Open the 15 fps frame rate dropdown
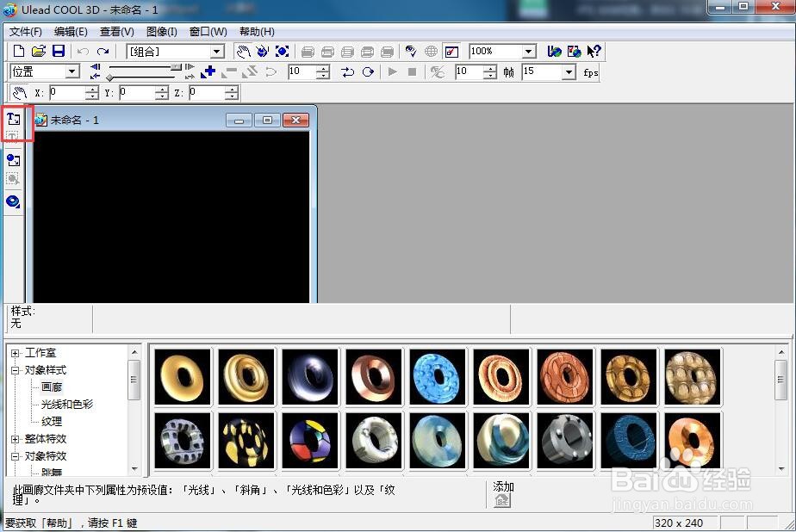The width and height of the screenshot is (796, 532). point(569,72)
